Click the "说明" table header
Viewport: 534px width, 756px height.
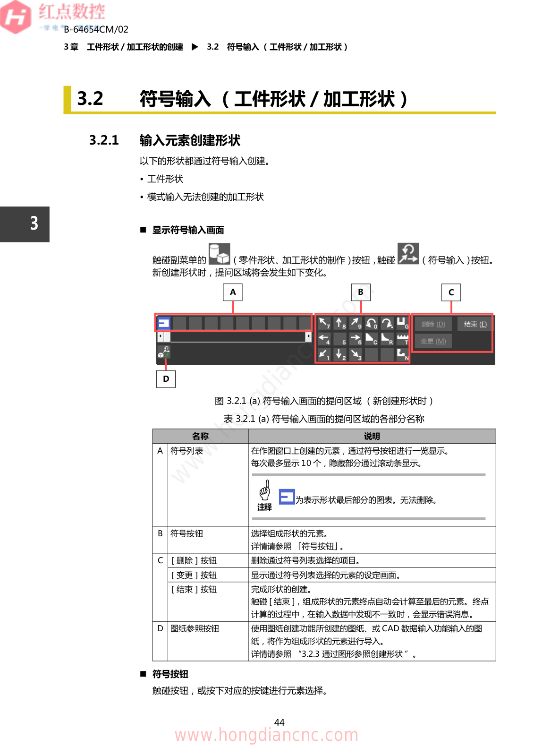[x=372, y=436]
